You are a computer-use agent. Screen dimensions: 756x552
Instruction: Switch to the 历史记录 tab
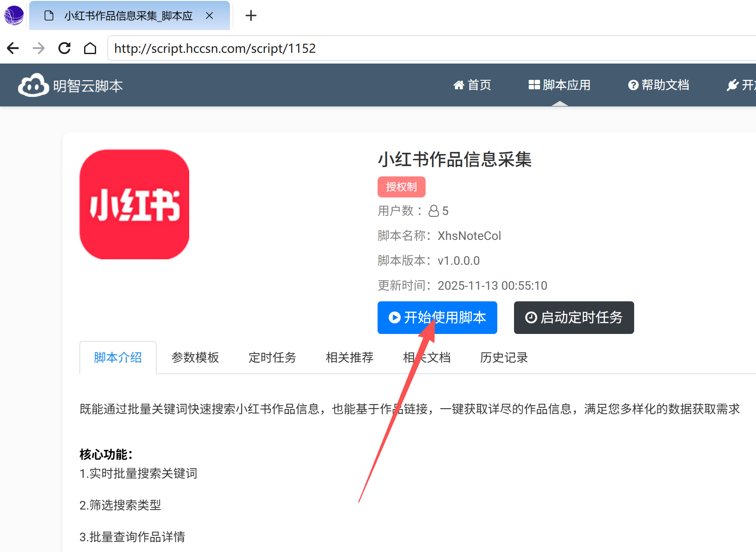pos(504,358)
